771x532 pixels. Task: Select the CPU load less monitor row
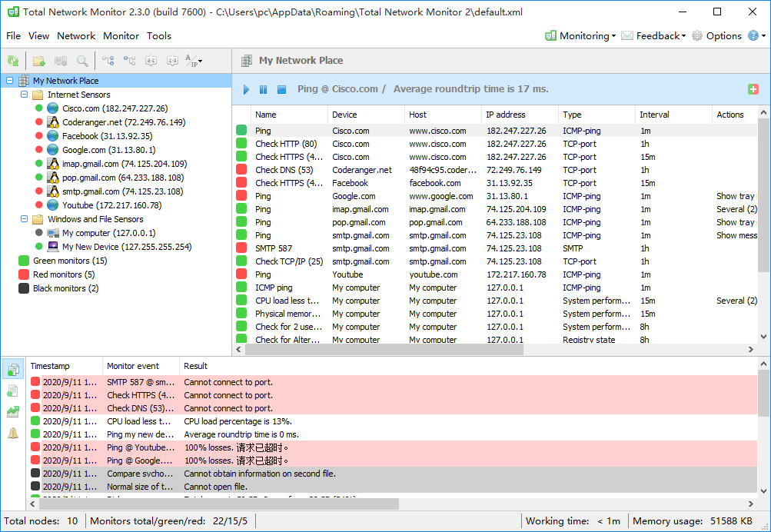[x=496, y=301]
